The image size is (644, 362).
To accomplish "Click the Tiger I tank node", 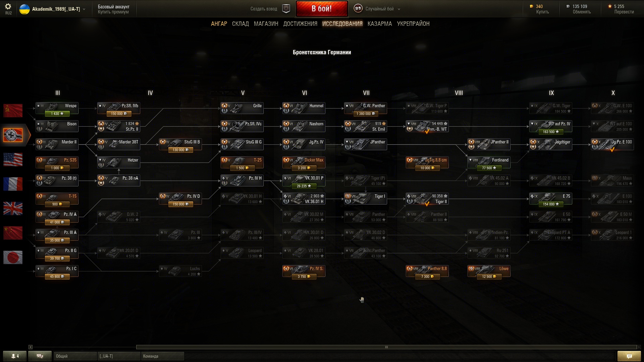I will tap(366, 199).
